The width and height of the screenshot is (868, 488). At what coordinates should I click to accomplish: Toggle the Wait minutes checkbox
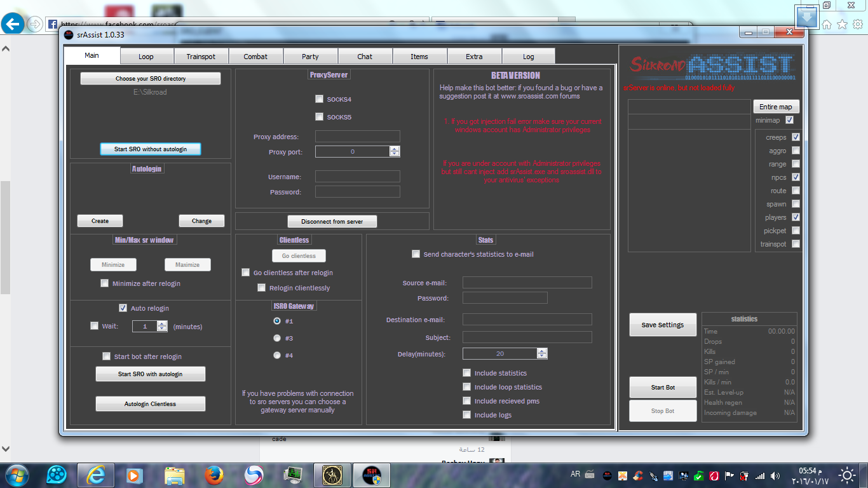[95, 326]
